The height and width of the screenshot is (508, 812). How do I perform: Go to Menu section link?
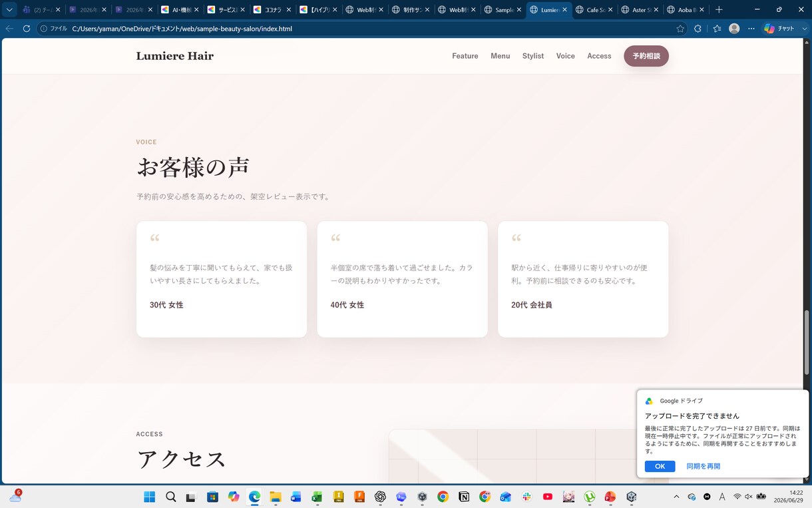501,56
